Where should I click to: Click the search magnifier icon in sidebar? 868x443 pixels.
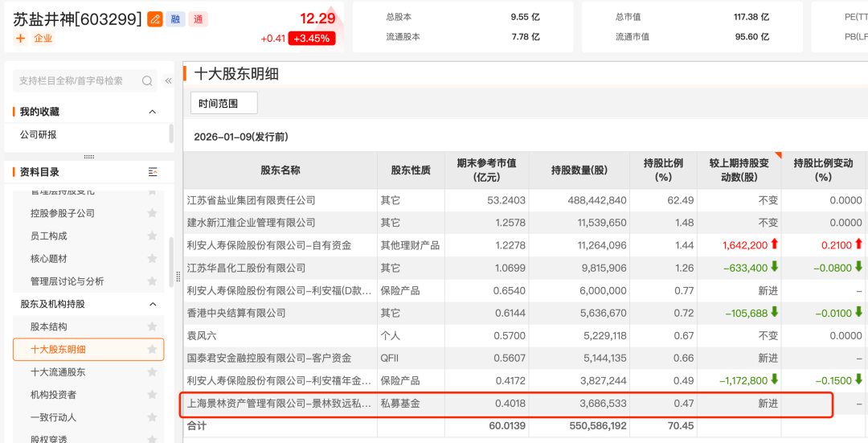[147, 80]
